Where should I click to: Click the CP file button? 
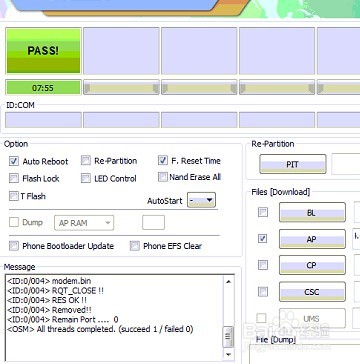pyautogui.click(x=312, y=265)
